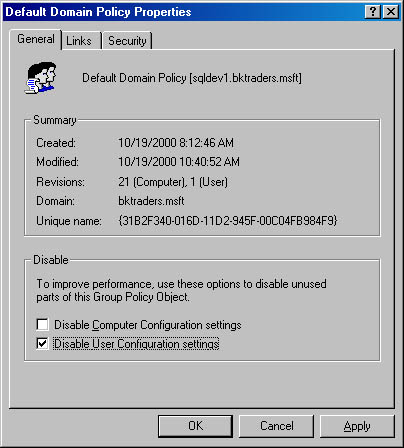Click the Unique name GUID value
Screen dimensions: 404x448
point(228,221)
